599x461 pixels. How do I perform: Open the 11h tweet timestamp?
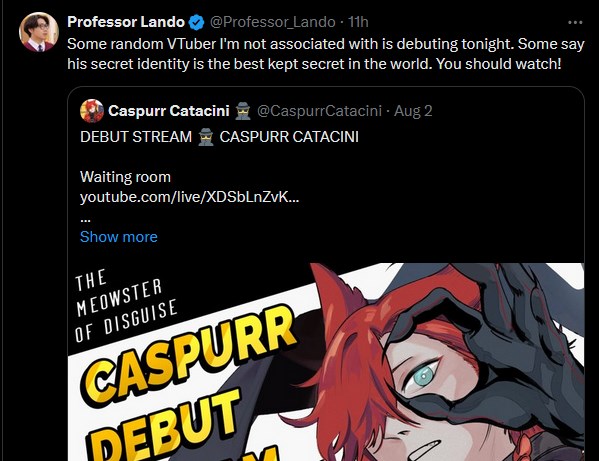coord(358,22)
